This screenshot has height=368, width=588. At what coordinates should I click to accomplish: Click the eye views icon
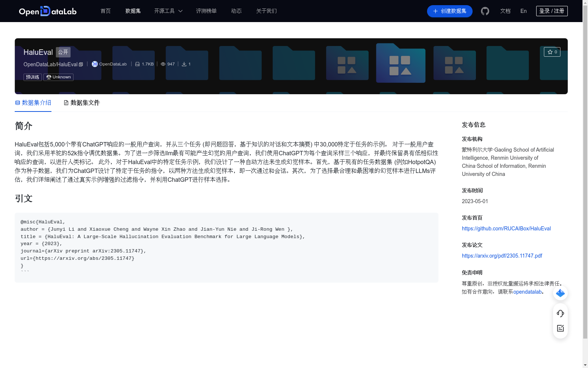[x=163, y=64]
